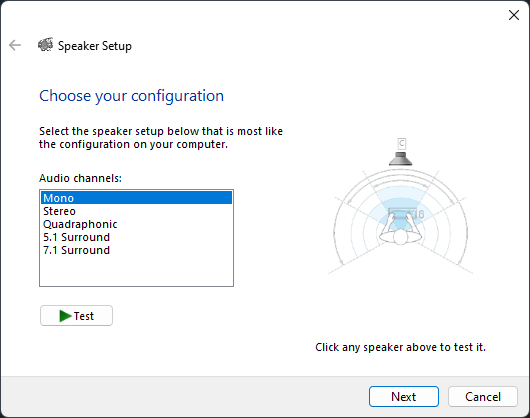The width and height of the screenshot is (530, 418).
Task: Pick 5.1 Surround option
Action: tap(137, 237)
